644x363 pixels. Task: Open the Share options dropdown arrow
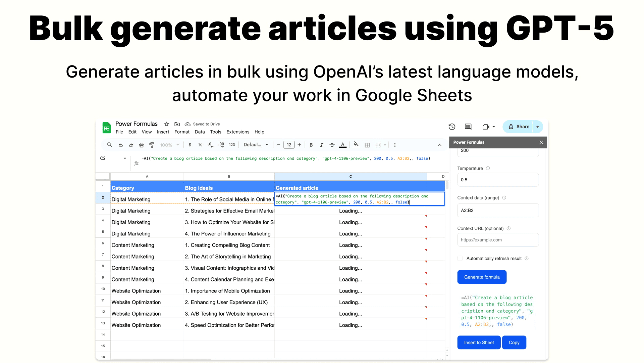(538, 127)
